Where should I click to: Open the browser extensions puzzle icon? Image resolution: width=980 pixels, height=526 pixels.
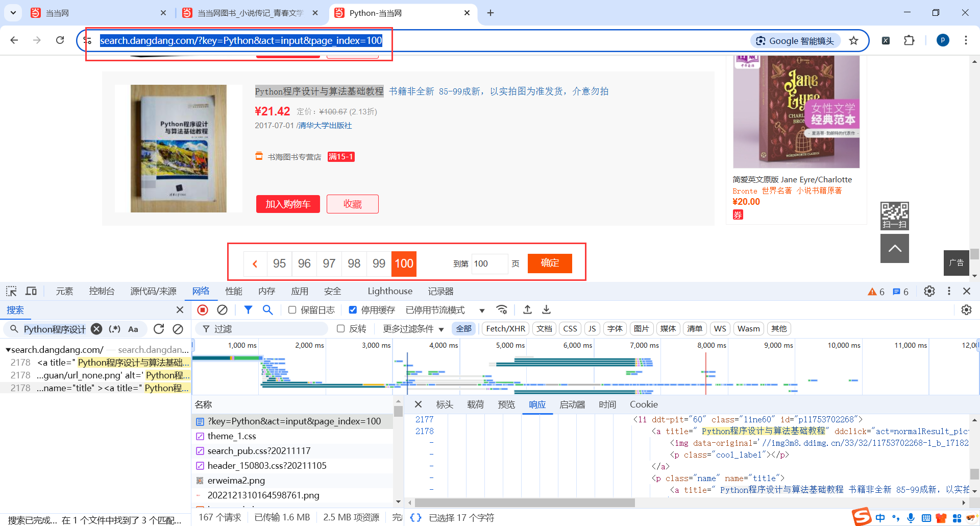pos(909,40)
